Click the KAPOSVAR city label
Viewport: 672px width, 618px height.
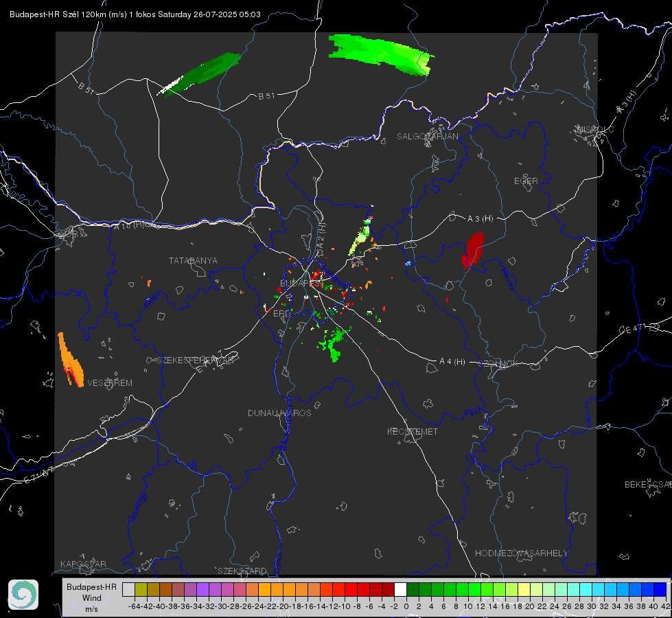[83, 564]
